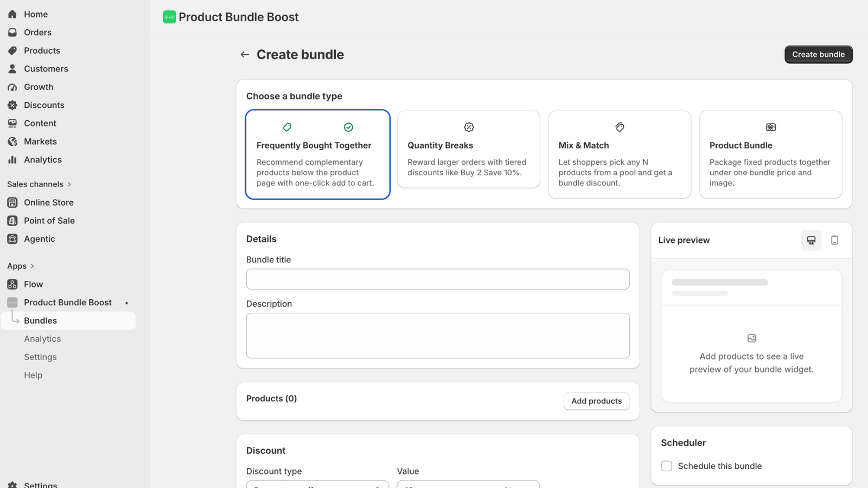Image resolution: width=868 pixels, height=488 pixels.
Task: Open Product Bundle Boost in the sidebar
Action: click(68, 303)
